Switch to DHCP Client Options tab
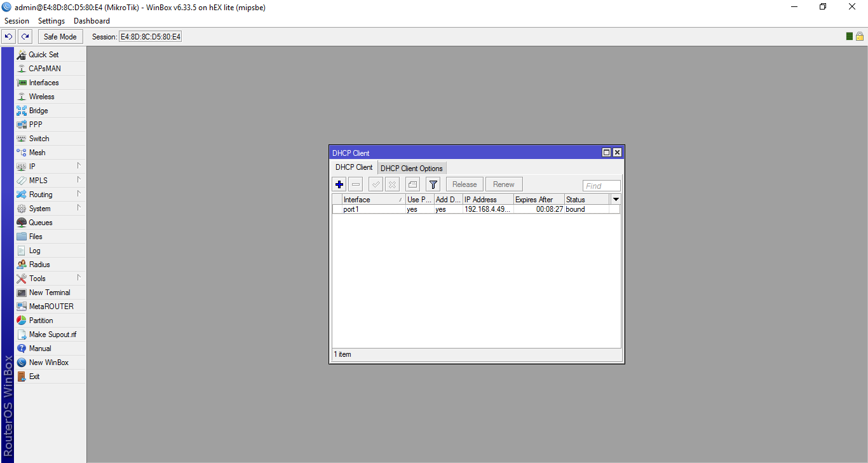Viewport: 868px width, 463px height. coord(412,169)
